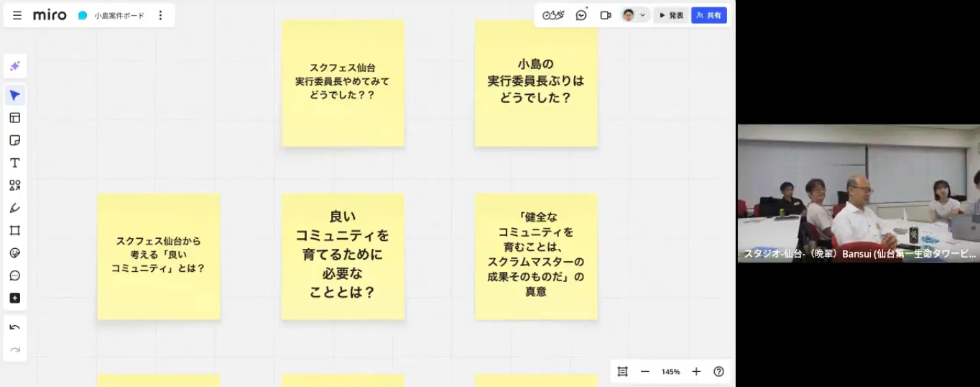
Task: Open the emoji stickers tool
Action: coord(14,253)
